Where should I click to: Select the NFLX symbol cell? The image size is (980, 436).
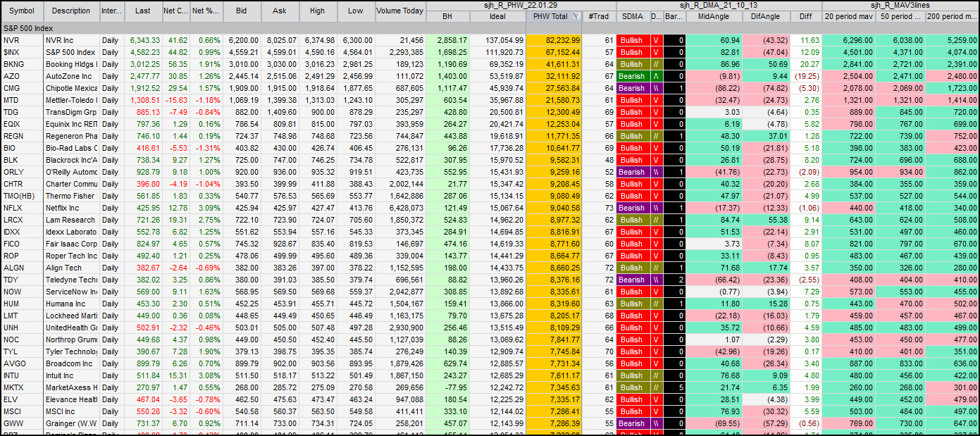point(22,208)
